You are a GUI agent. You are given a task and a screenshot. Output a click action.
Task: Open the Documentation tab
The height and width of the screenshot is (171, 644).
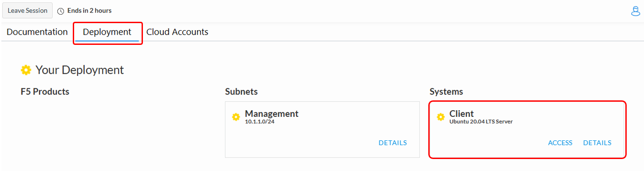click(37, 32)
